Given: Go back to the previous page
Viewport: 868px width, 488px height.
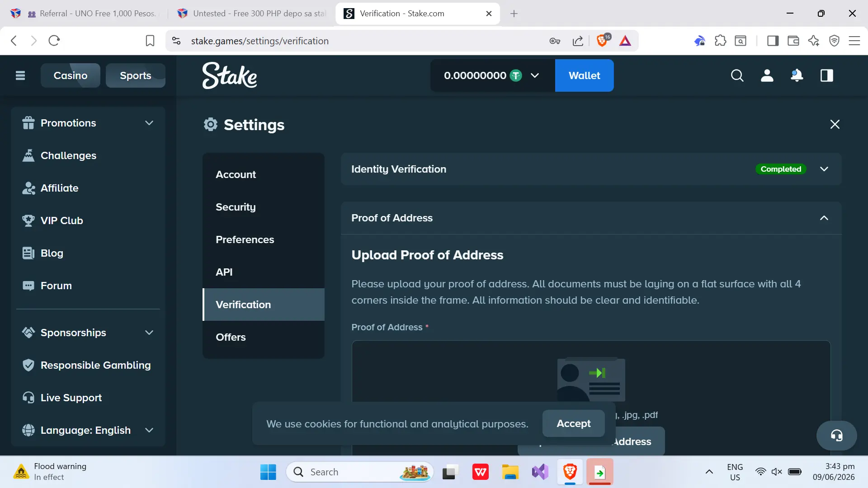Looking at the screenshot, I should (x=14, y=41).
